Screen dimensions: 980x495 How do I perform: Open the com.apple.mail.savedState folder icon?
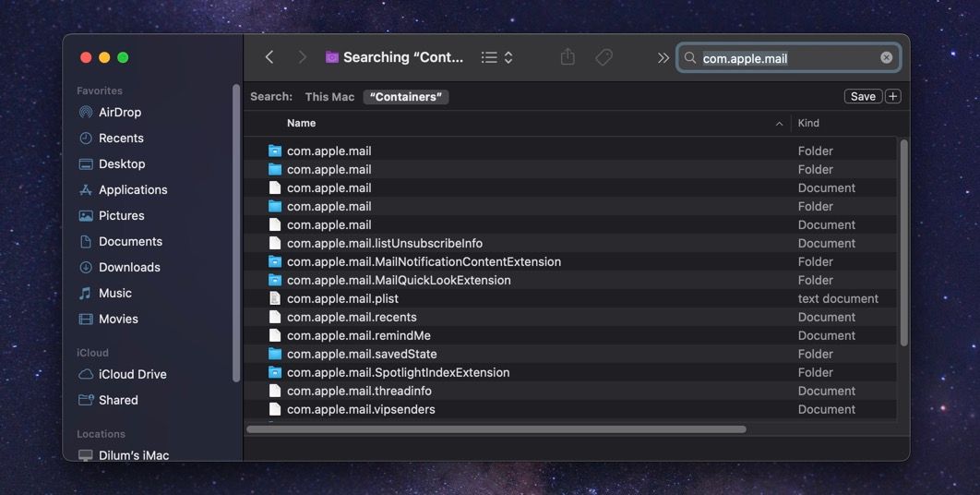[274, 354]
